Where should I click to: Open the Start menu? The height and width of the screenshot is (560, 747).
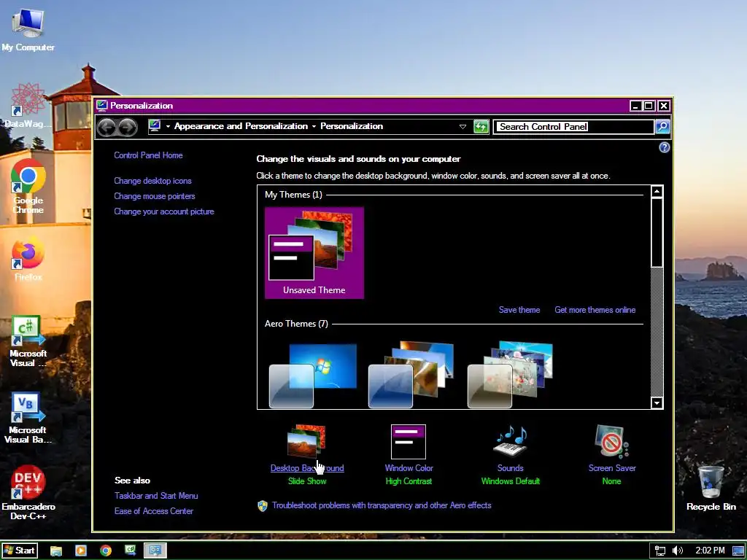(x=19, y=551)
